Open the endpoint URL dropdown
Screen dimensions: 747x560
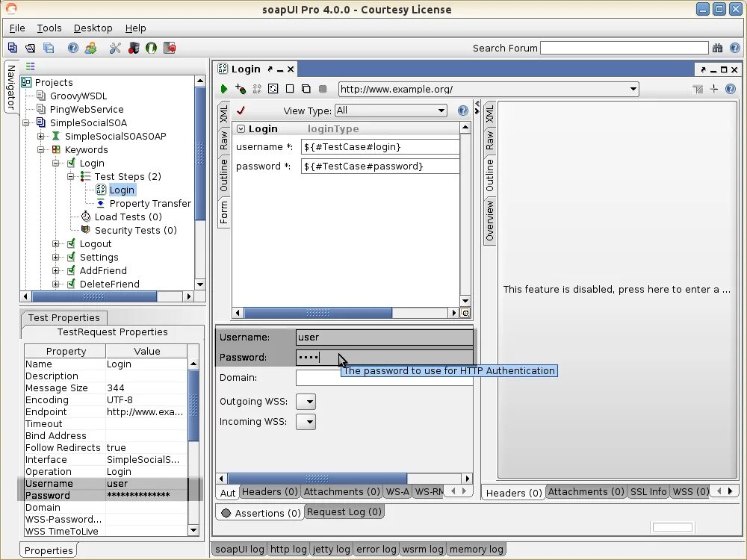tap(633, 89)
